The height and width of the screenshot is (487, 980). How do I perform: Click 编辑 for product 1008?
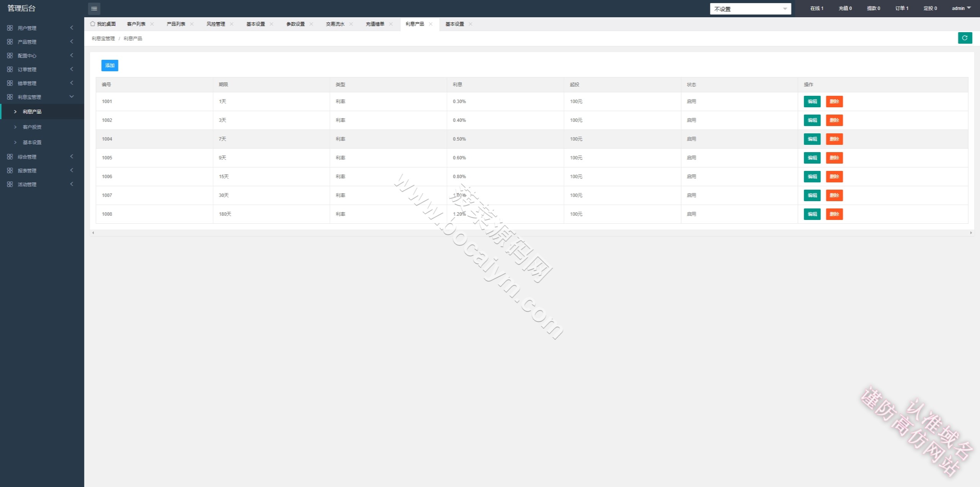pos(812,214)
